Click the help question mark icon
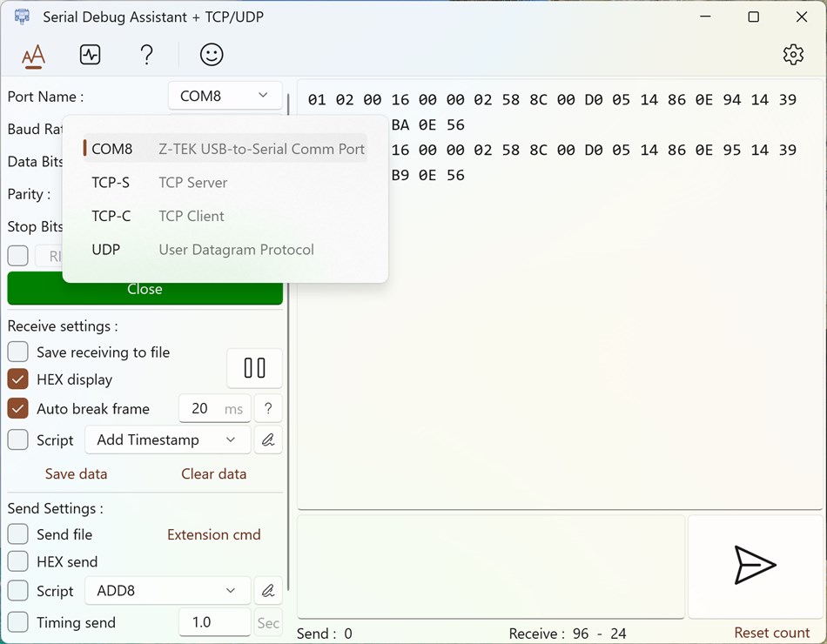The width and height of the screenshot is (827, 644). (146, 54)
